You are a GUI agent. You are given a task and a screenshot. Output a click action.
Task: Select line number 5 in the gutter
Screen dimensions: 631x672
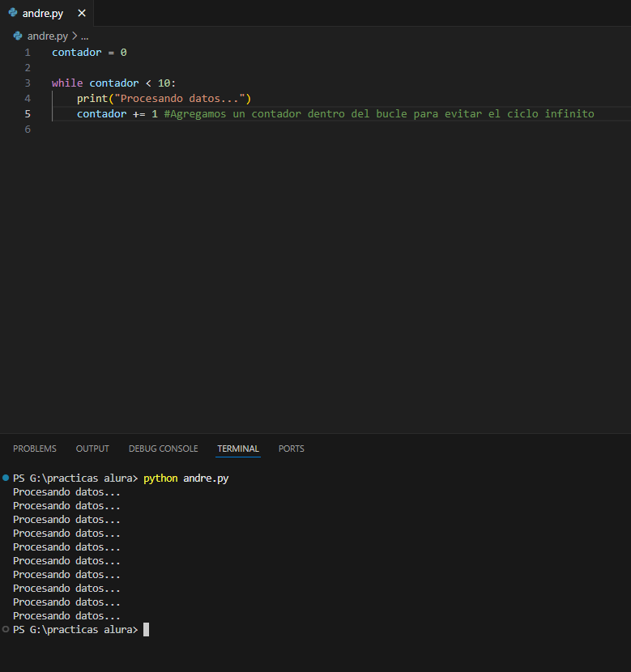(x=28, y=114)
